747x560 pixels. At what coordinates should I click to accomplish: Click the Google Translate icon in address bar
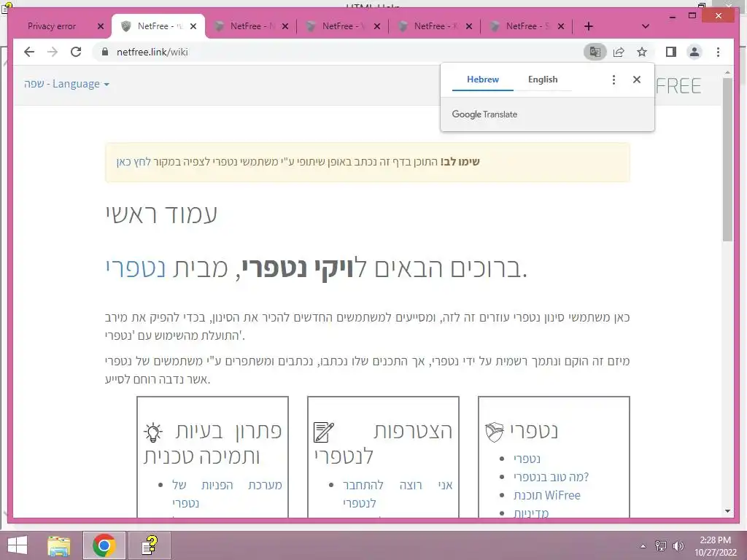[x=595, y=52]
